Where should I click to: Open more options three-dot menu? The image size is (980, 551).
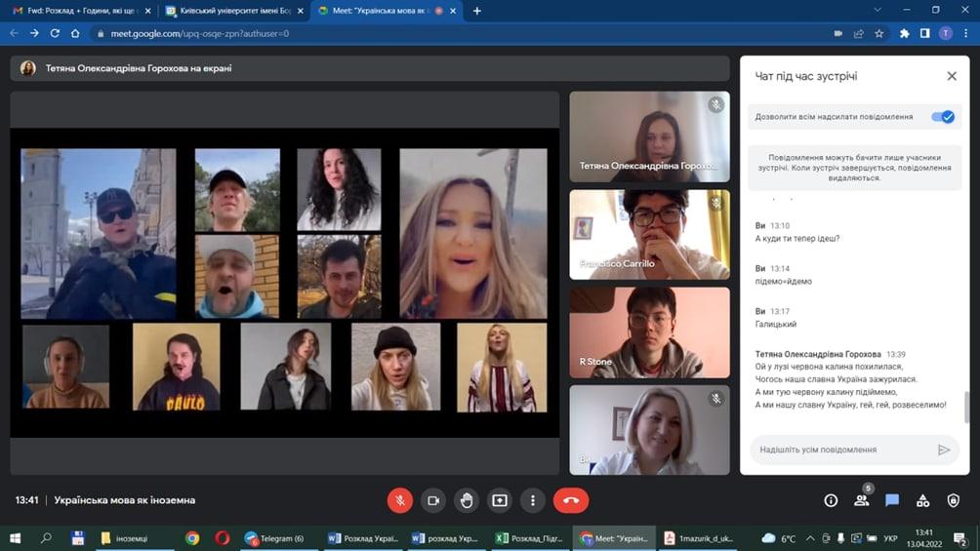[533, 500]
